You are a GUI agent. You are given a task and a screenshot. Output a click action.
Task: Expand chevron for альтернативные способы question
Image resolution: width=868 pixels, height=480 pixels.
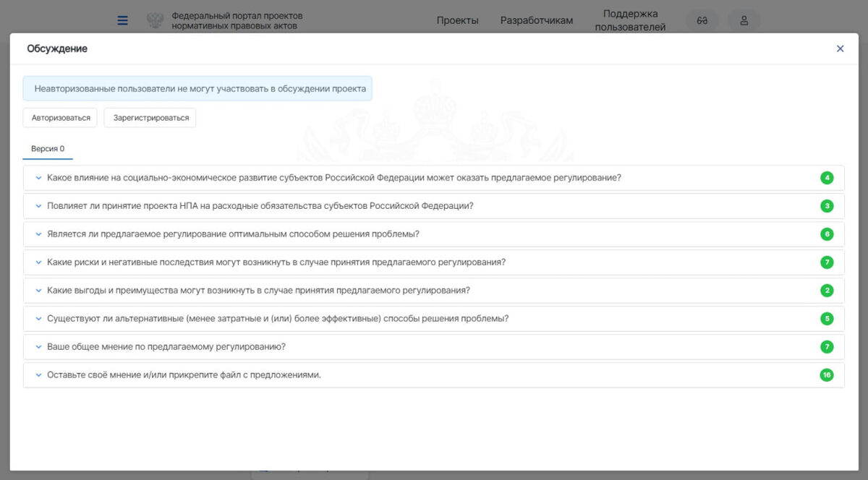click(38, 319)
